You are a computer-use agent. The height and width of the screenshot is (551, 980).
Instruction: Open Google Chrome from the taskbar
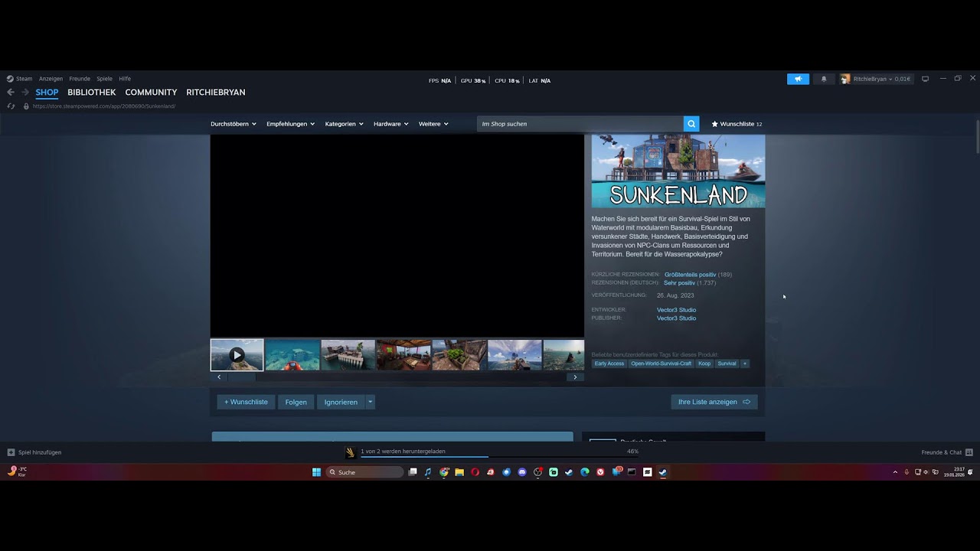[x=444, y=472]
